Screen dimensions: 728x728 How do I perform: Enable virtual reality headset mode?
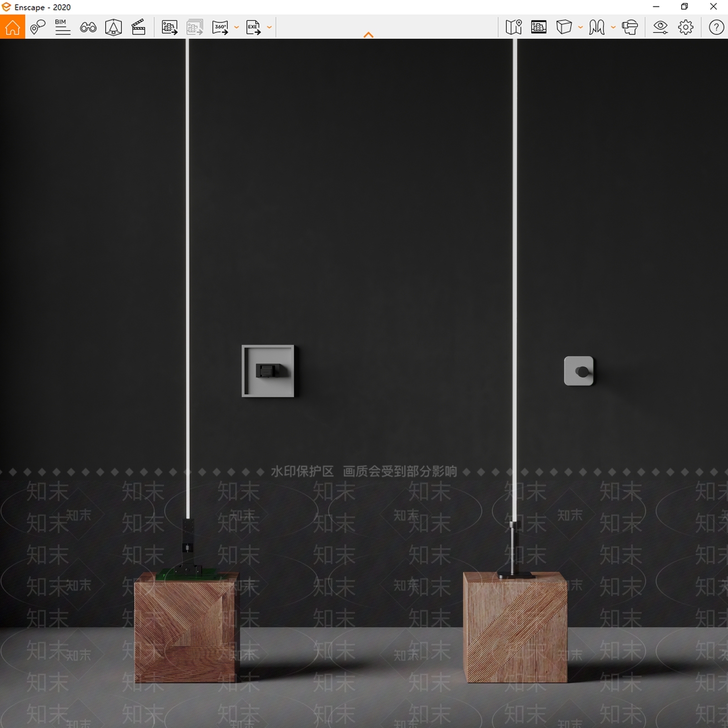(630, 27)
